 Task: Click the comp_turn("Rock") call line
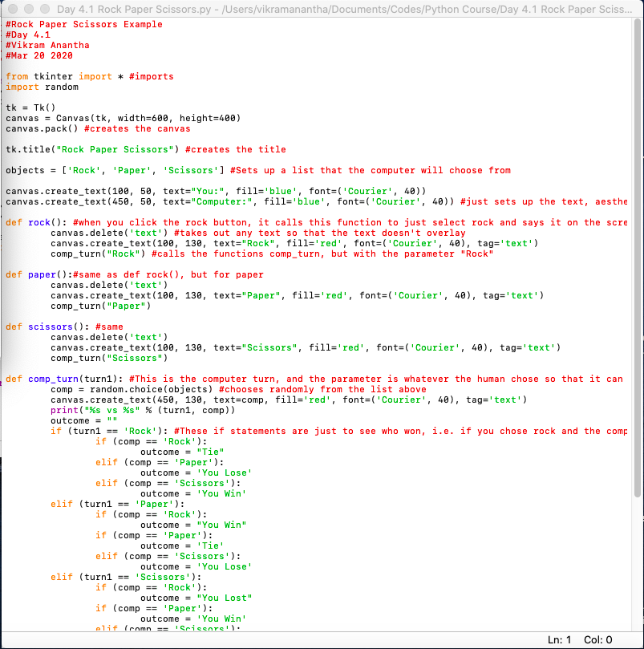pos(272,254)
